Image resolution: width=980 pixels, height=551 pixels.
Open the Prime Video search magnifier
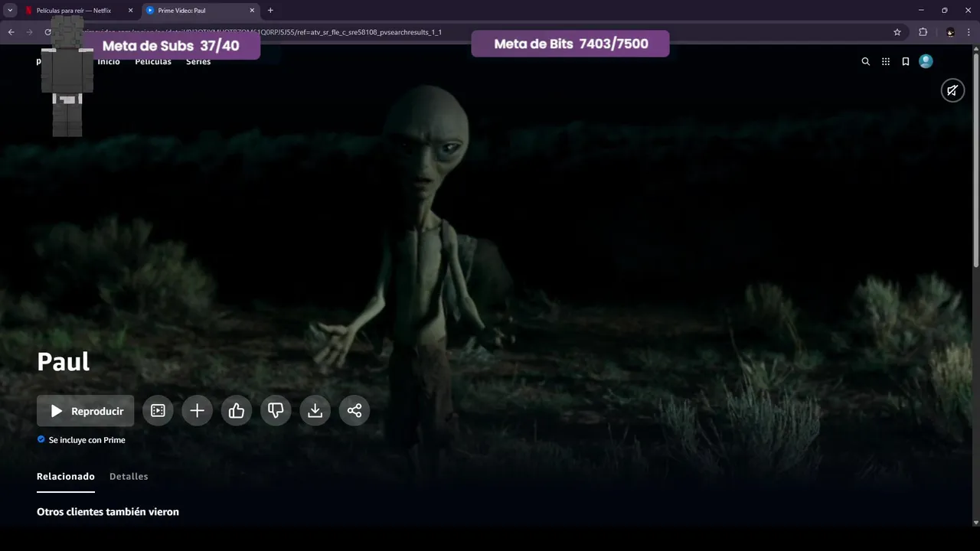[x=866, y=61]
